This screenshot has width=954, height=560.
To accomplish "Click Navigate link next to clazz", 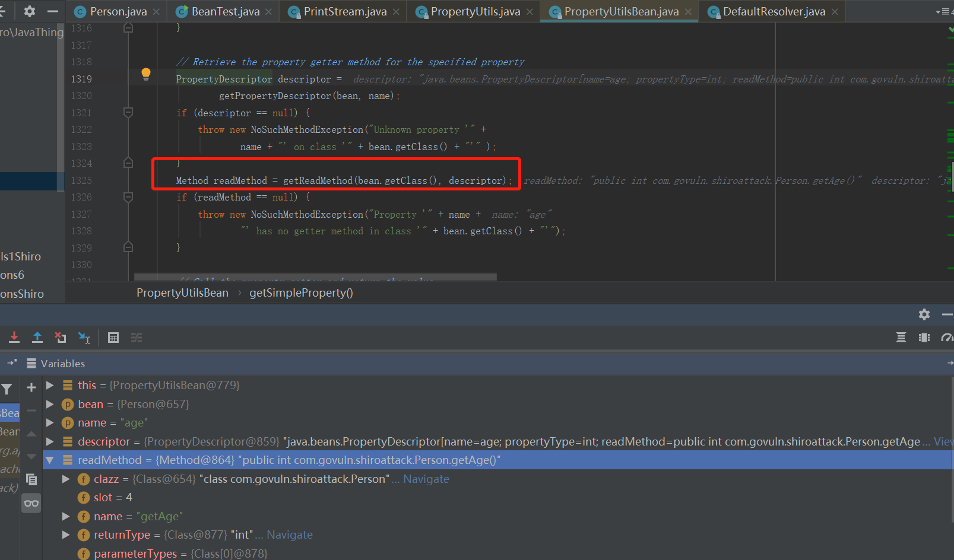I will coord(426,479).
